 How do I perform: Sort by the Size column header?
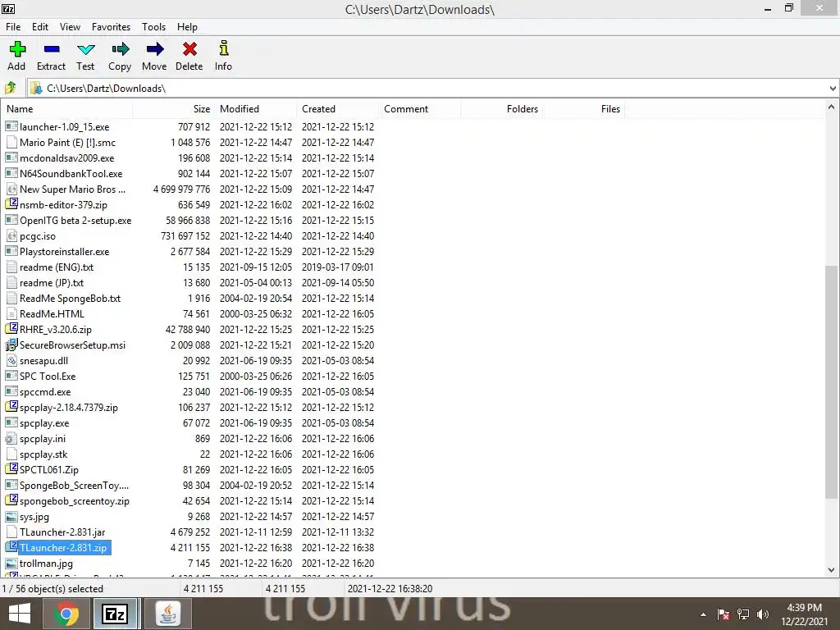tap(174, 109)
